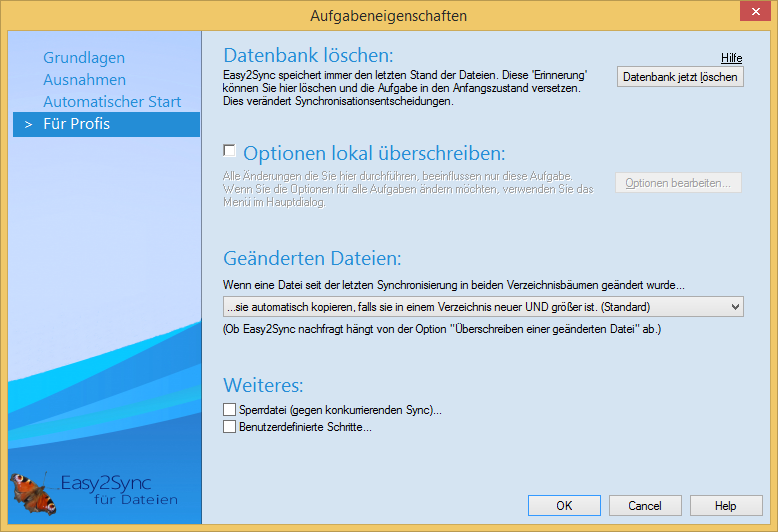
Task: Switch to the Ausnahmen page
Action: 84,80
